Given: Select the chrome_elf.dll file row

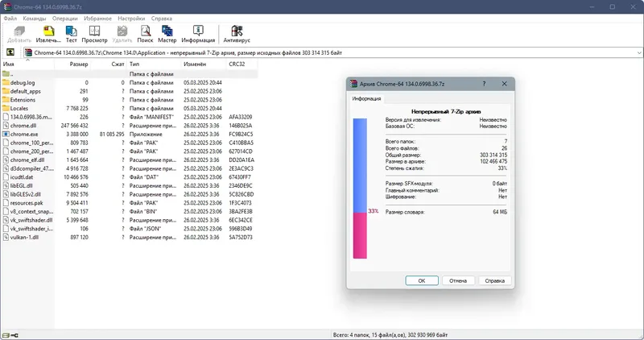Looking at the screenshot, I should coord(130,160).
